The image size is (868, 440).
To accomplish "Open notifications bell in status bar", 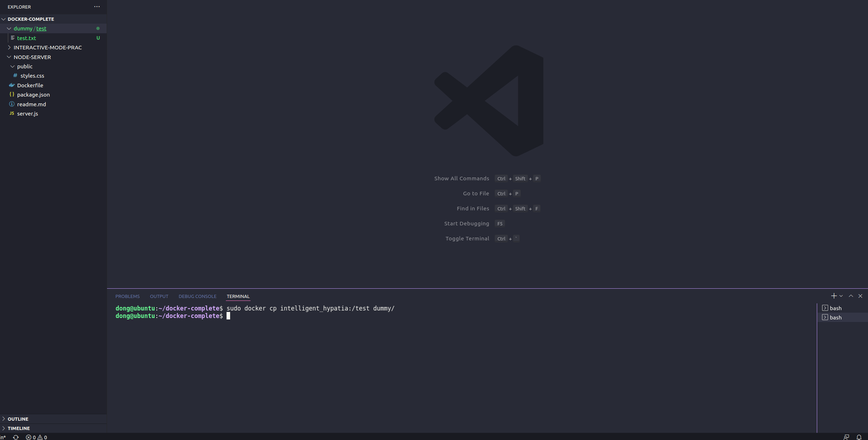I will (859, 437).
